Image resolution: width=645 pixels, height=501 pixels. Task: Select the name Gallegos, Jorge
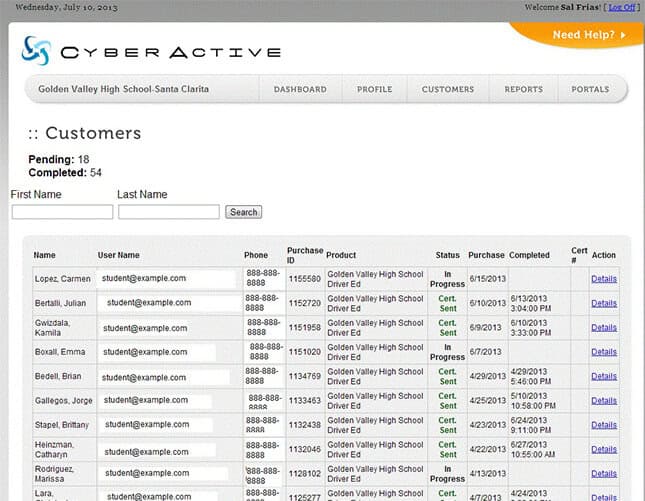[64, 400]
